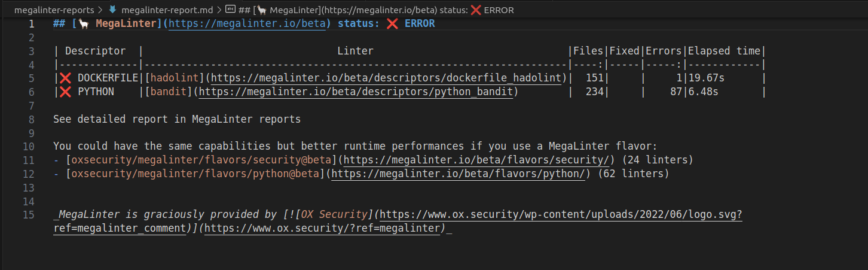Screen dimensions: 868x270
Task: Click line number 15 in the gutter
Action: tap(29, 214)
